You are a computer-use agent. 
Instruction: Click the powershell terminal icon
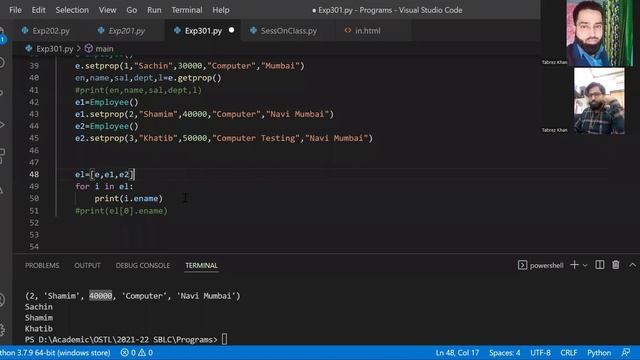(x=522, y=265)
